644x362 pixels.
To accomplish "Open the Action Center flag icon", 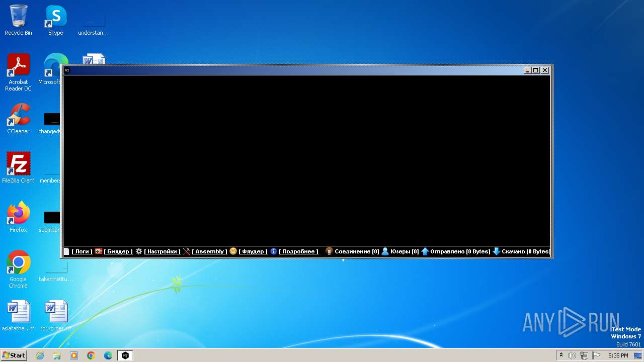I will [596, 355].
